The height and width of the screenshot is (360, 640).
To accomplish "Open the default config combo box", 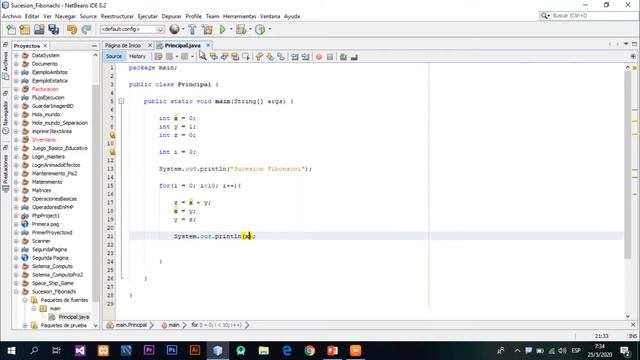I will tap(132, 29).
